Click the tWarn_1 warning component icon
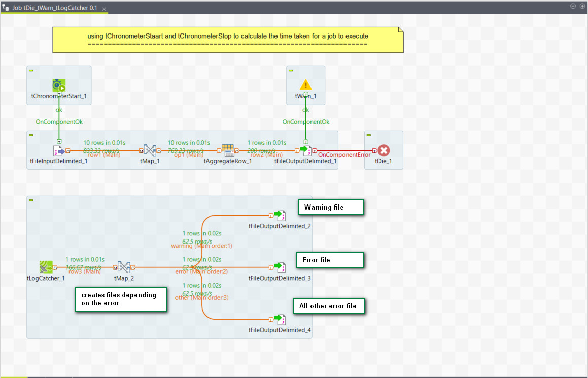The height and width of the screenshot is (378, 588). [305, 85]
